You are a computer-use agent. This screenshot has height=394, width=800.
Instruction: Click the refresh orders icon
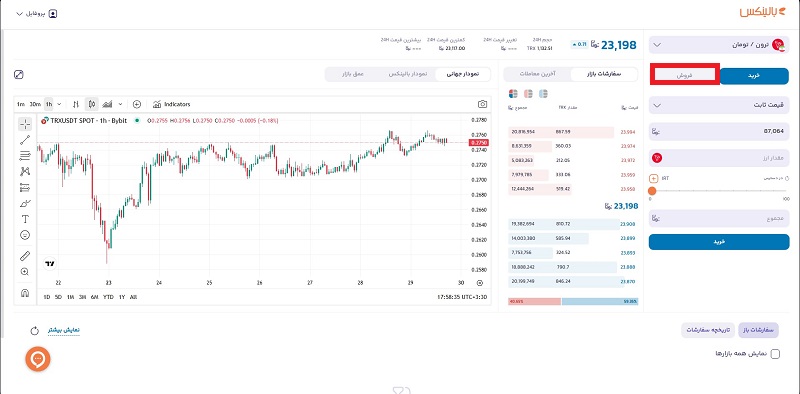pos(35,331)
